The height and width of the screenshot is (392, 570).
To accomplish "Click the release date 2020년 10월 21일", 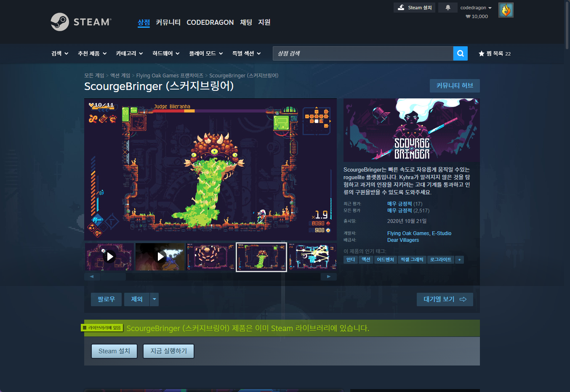I will tap(407, 221).
